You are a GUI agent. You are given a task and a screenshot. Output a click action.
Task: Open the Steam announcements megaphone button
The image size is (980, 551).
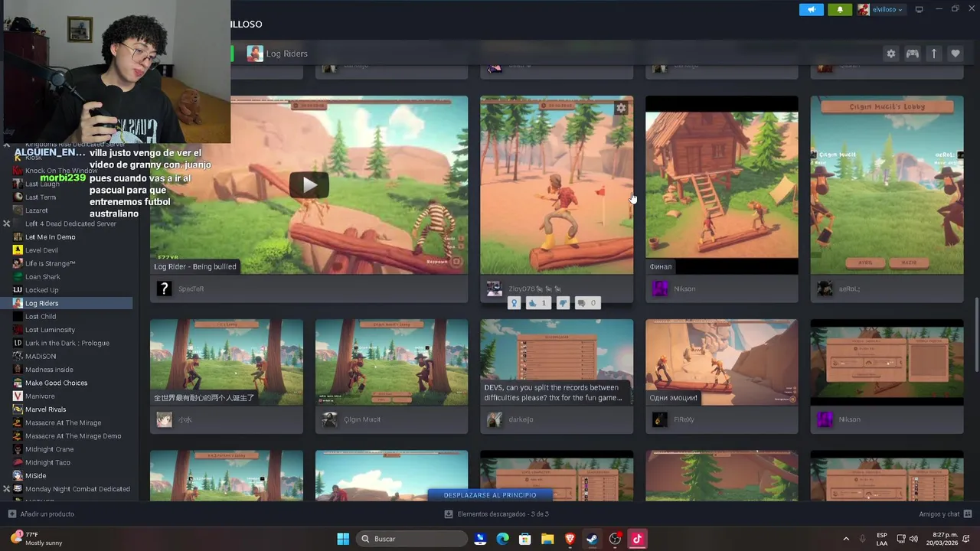[x=812, y=10]
